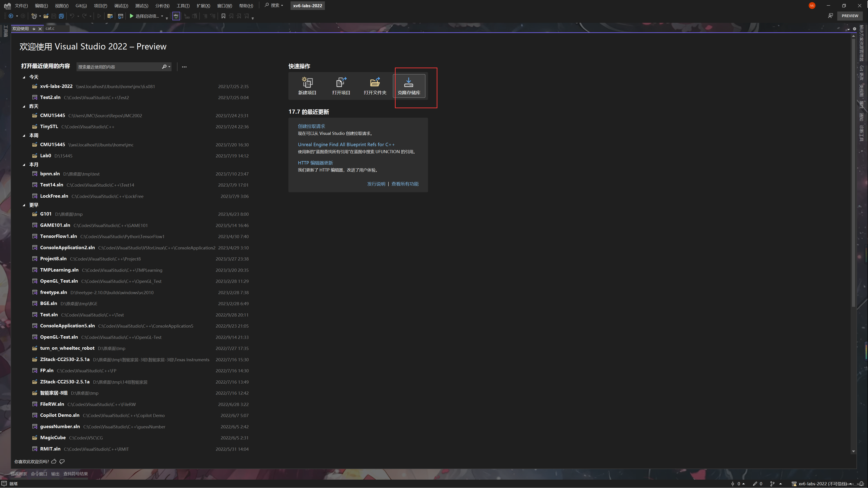The height and width of the screenshot is (488, 868).
Task: Click the Find in Files folder icon
Action: 110,16
